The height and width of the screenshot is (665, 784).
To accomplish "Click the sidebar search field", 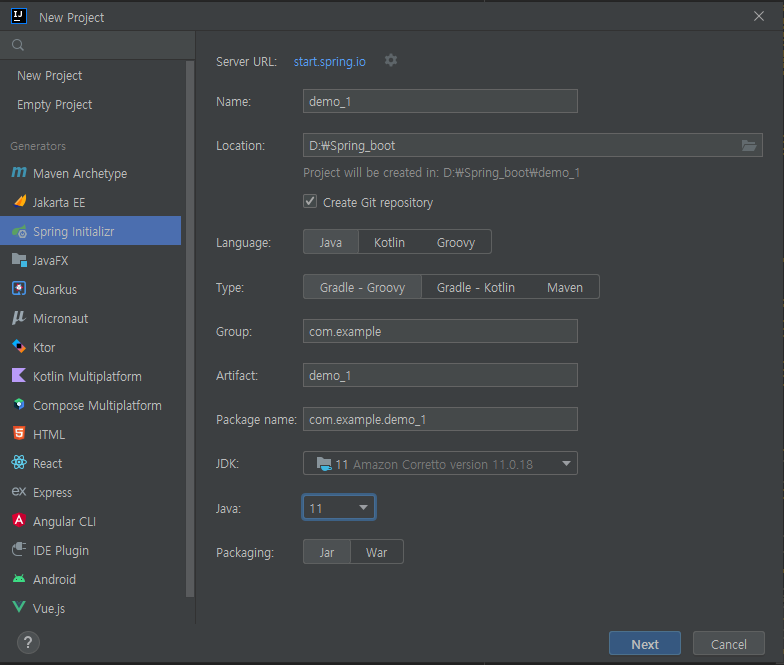I will coord(98,45).
